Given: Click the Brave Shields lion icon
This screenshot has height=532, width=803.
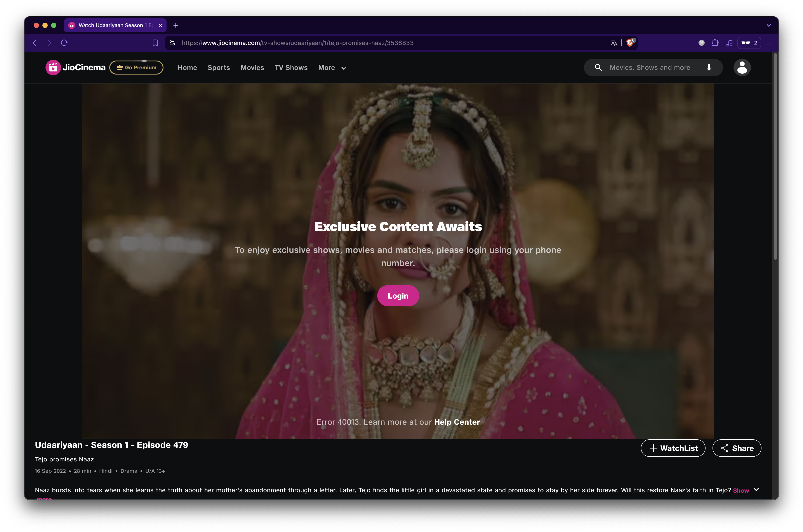Looking at the screenshot, I should coord(630,43).
